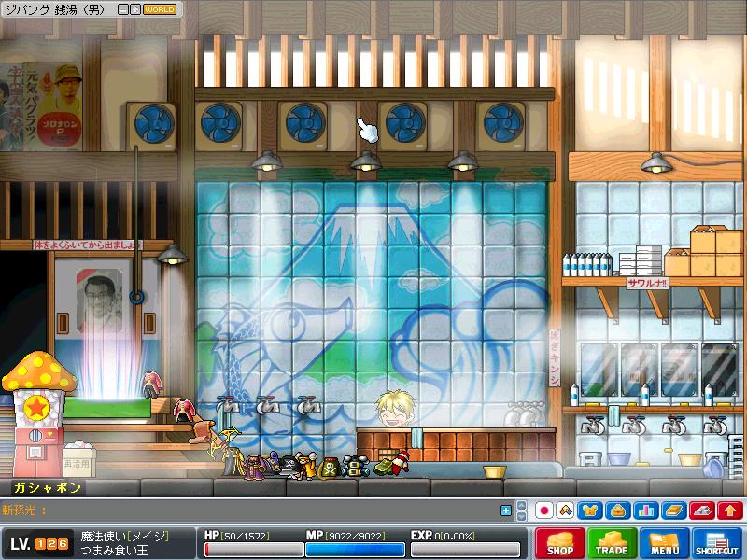Pick up the dropped blue and yellow armor
This screenshot has height=560, width=747.
[356, 466]
